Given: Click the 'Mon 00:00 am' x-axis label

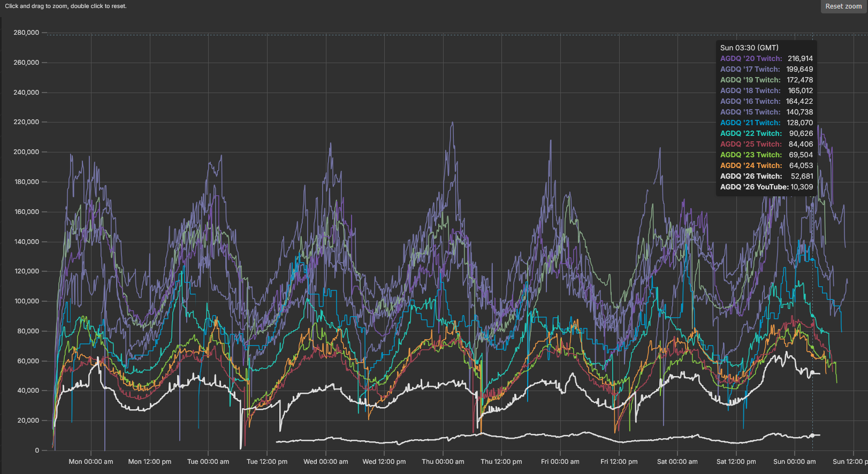Looking at the screenshot, I should (91, 462).
